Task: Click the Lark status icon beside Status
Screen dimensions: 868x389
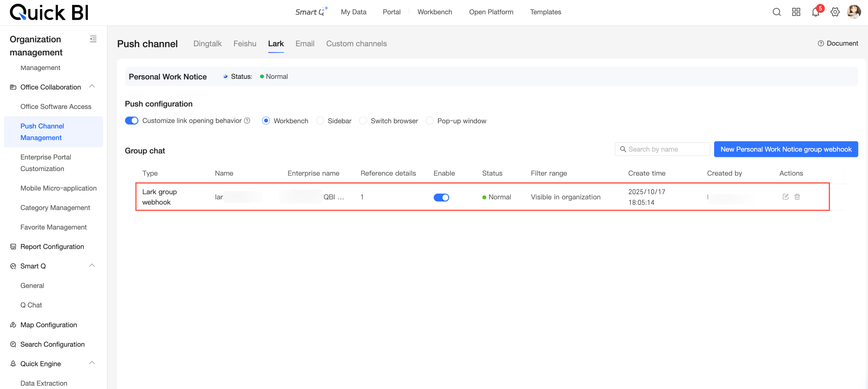Action: [225, 76]
